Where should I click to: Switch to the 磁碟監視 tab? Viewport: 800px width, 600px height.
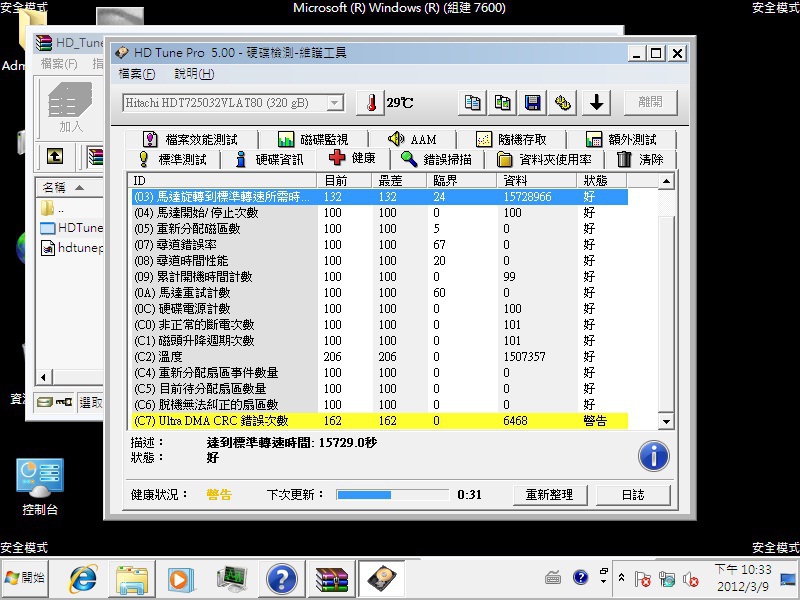point(313,139)
